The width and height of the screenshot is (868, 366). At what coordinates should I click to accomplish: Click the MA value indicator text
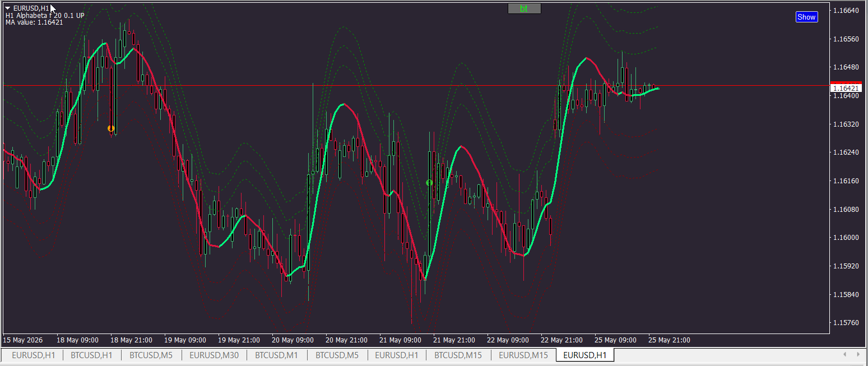(x=34, y=22)
